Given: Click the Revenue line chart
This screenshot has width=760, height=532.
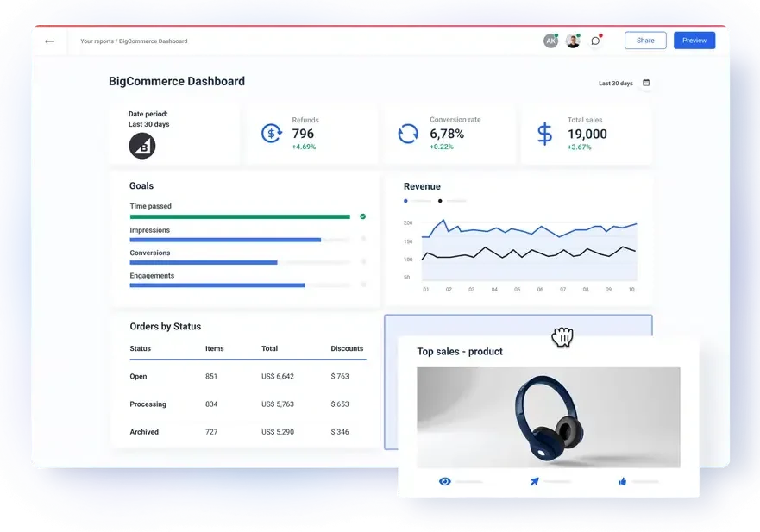Looking at the screenshot, I should pyautogui.click(x=529, y=249).
